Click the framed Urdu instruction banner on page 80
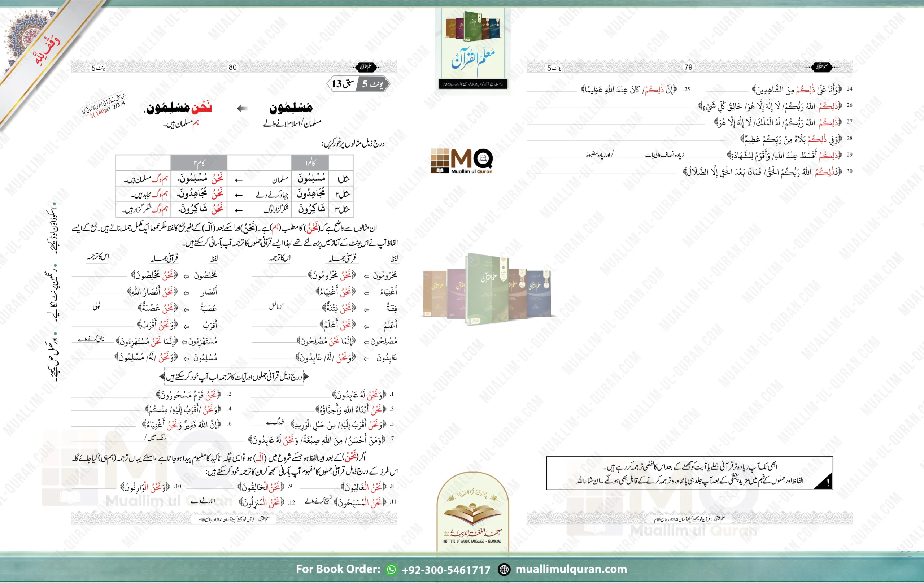 coord(234,377)
